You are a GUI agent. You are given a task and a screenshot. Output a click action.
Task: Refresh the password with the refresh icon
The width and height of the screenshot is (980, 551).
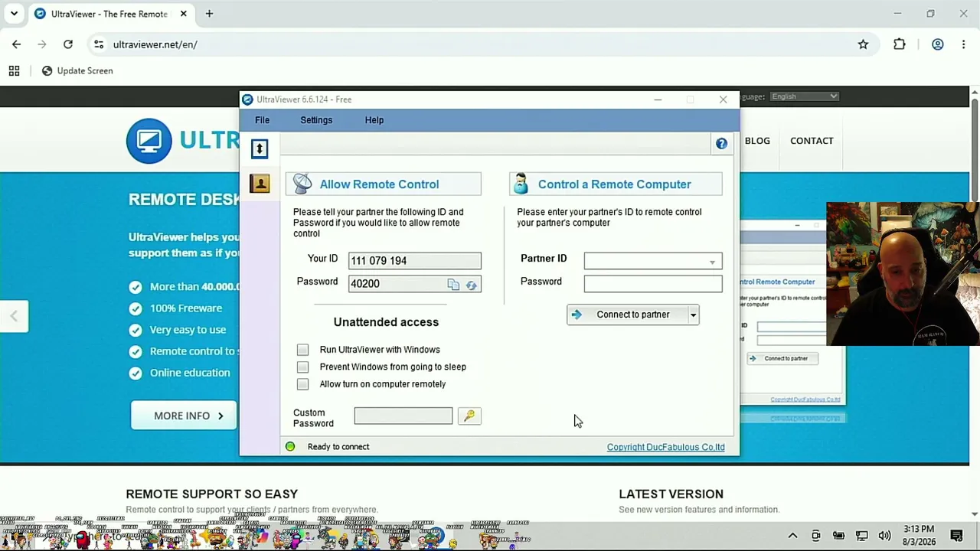[471, 285]
